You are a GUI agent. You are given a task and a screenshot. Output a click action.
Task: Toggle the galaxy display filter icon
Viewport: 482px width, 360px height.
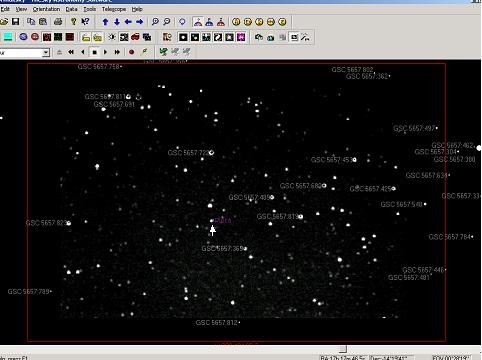point(218,37)
